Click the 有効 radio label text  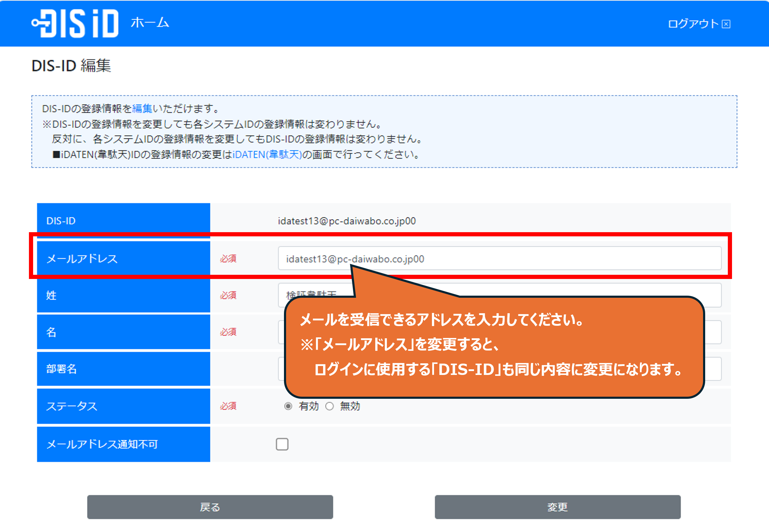pyautogui.click(x=309, y=406)
